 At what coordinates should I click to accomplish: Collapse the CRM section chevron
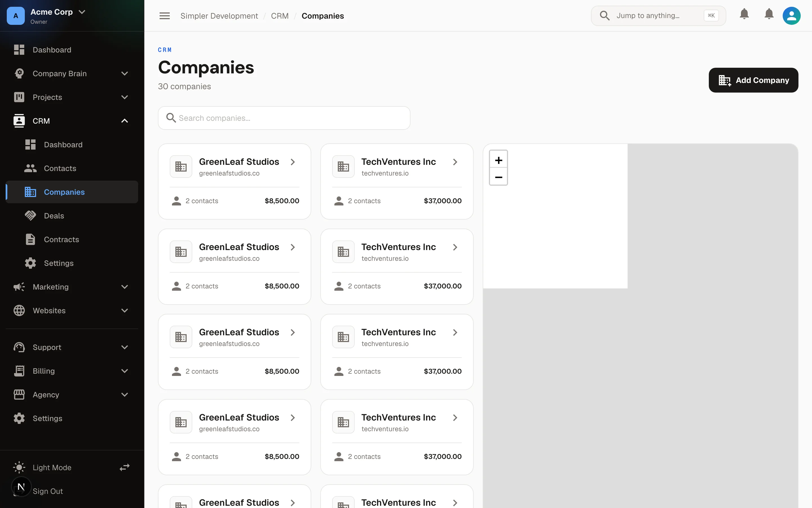click(125, 121)
